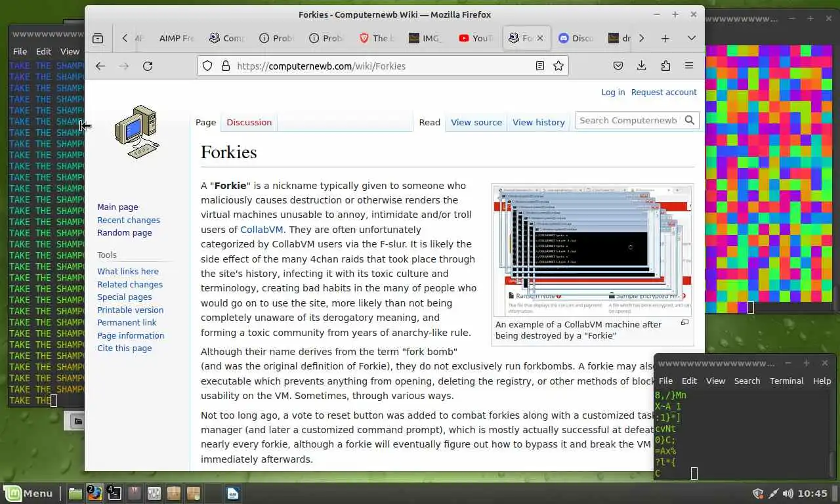Save page to Pocket

(618, 66)
